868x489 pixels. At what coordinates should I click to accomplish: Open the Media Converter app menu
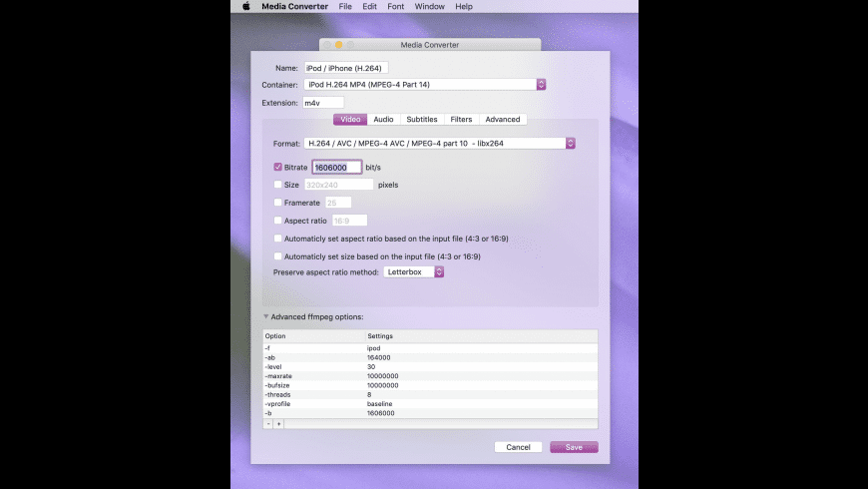[x=294, y=6]
